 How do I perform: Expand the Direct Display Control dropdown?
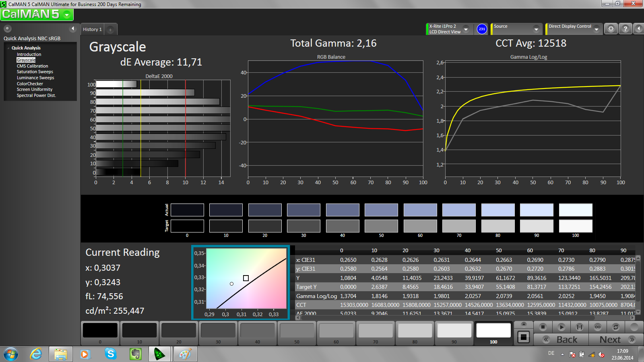[x=597, y=29]
